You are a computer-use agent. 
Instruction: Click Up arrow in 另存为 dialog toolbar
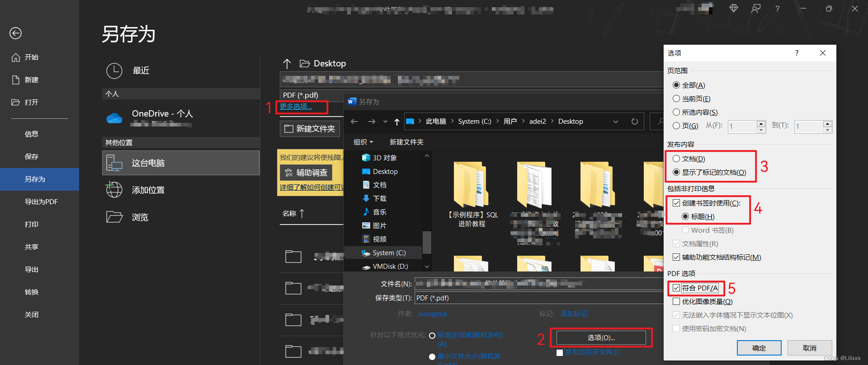coord(397,122)
